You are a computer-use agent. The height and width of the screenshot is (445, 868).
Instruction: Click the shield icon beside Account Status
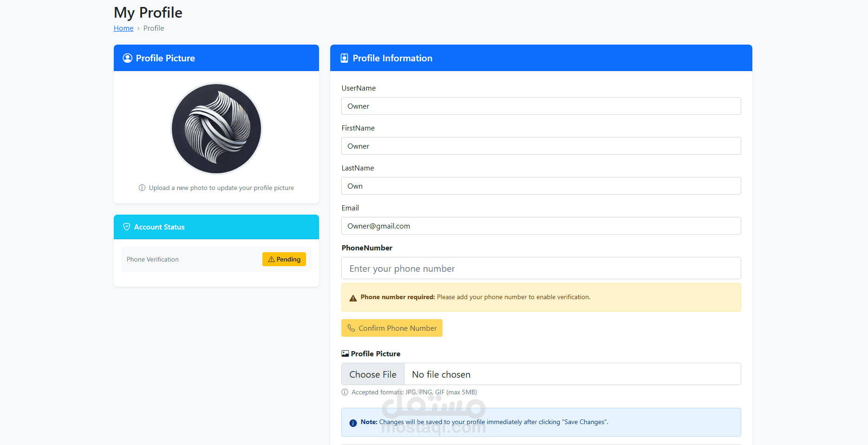click(x=126, y=227)
